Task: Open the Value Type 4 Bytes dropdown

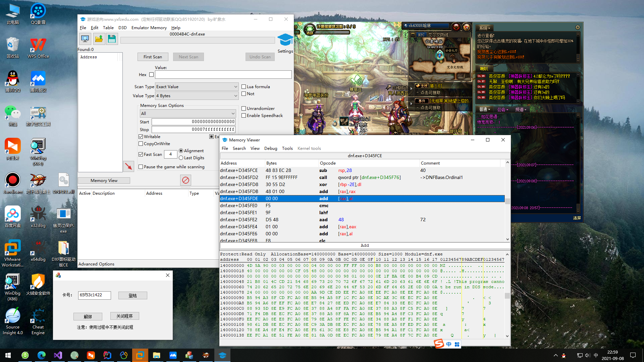Action: (197, 96)
